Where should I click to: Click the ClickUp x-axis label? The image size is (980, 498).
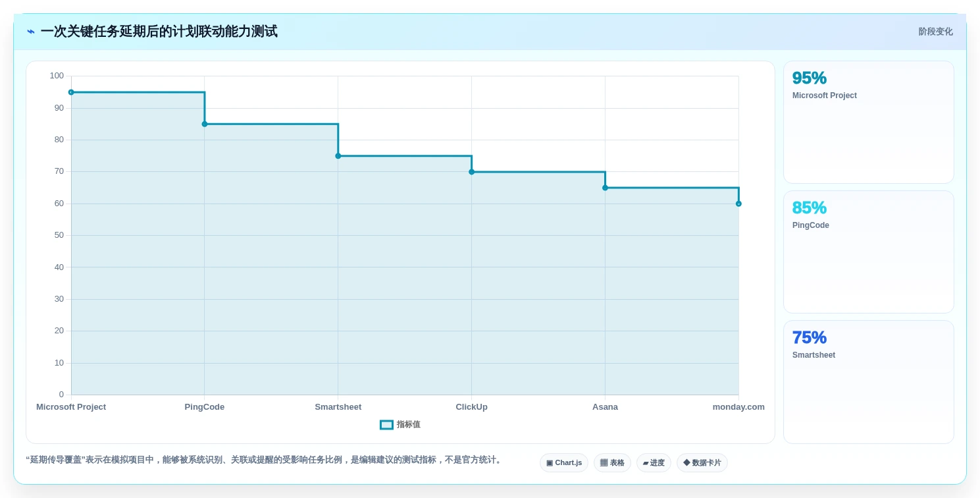[x=471, y=407]
